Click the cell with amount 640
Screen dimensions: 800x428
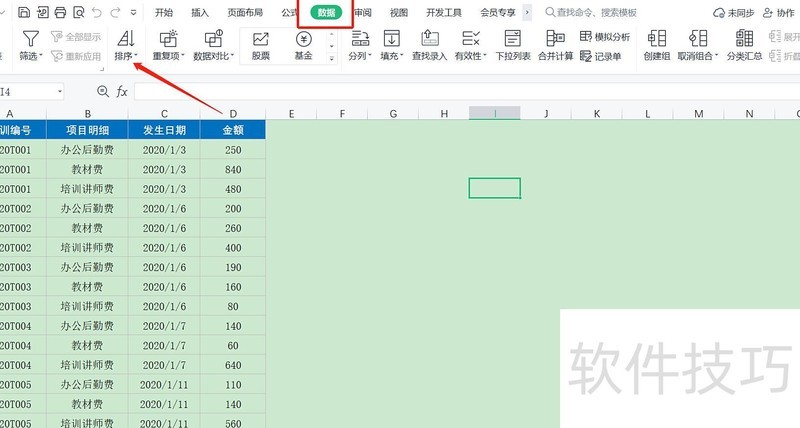coord(233,365)
